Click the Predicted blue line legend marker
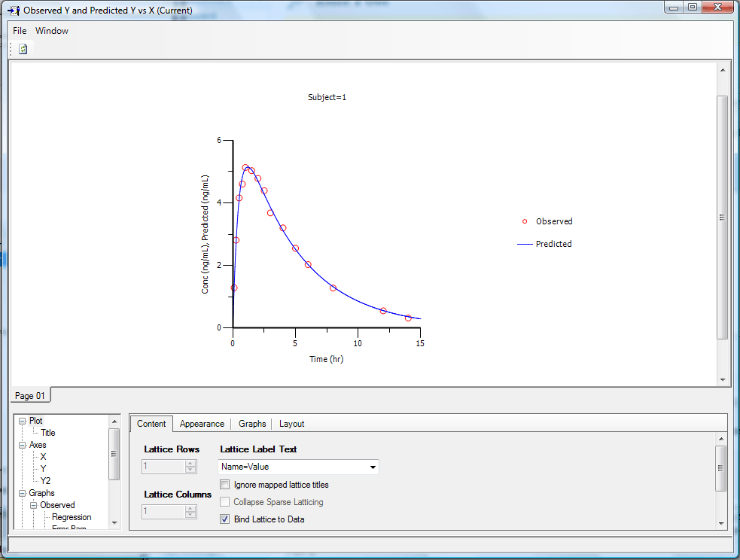The height and width of the screenshot is (560, 740). [x=525, y=244]
